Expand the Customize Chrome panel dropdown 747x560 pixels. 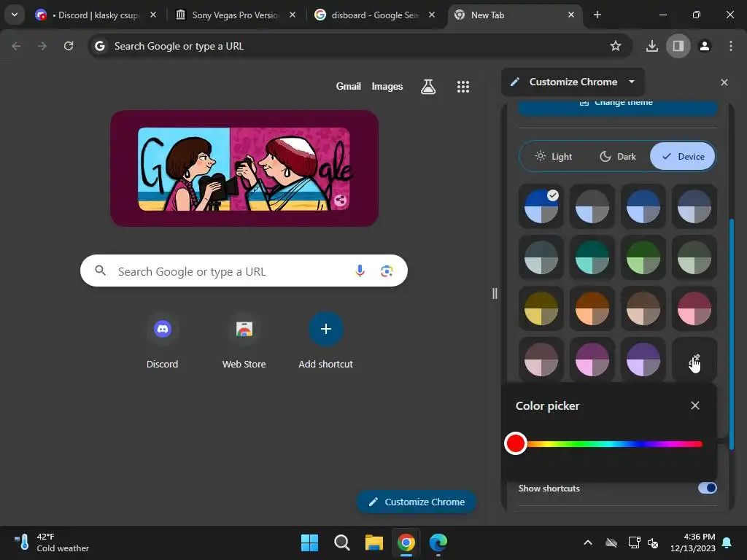pyautogui.click(x=632, y=82)
